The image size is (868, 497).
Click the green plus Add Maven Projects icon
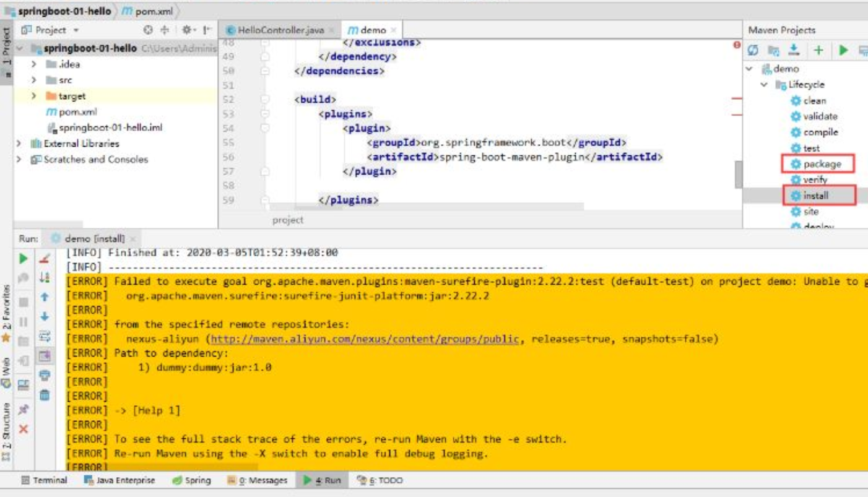coord(818,51)
